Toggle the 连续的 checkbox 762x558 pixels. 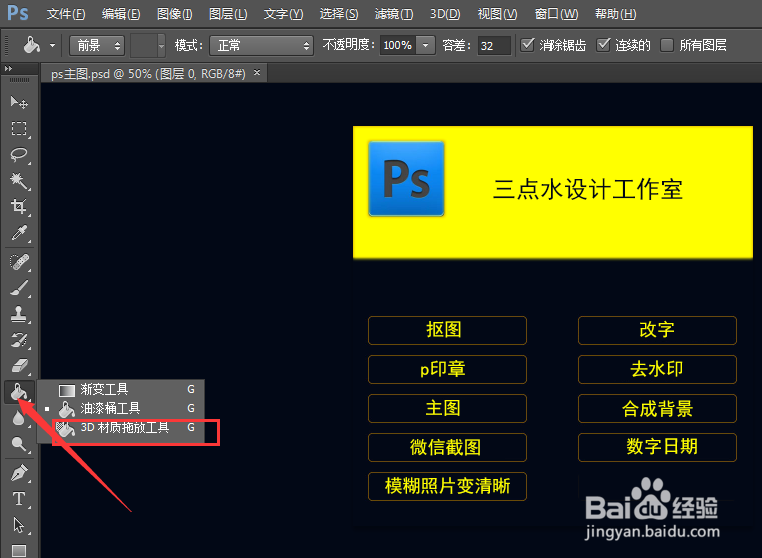603,45
